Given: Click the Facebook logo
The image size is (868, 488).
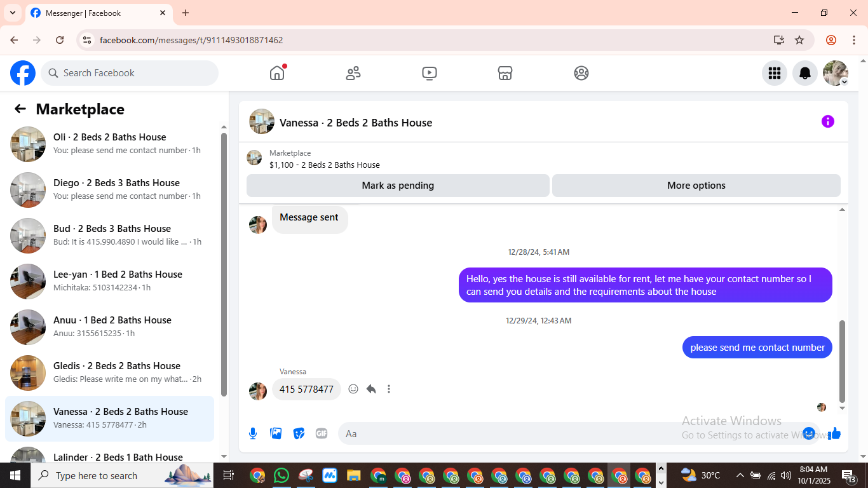Looking at the screenshot, I should pyautogui.click(x=23, y=73).
